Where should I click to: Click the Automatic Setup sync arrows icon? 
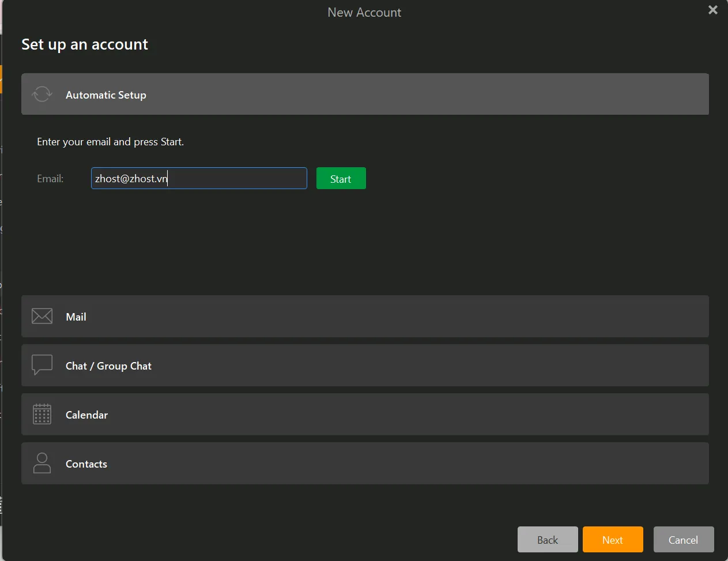42,94
